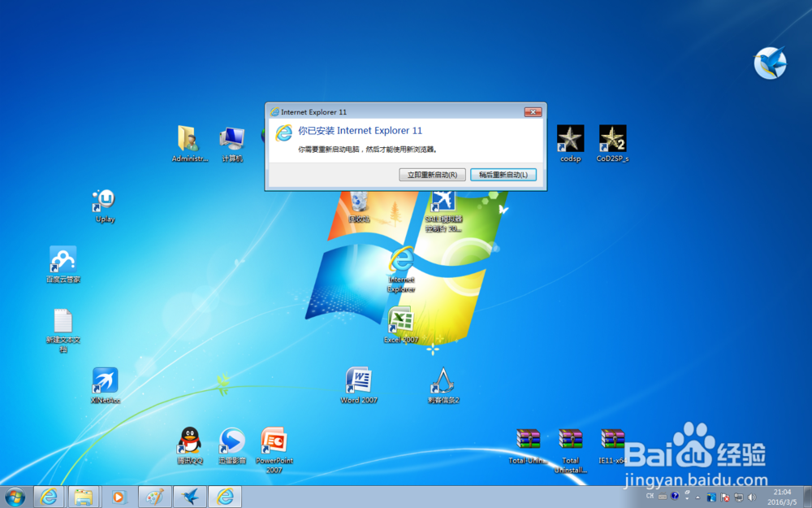Image resolution: width=812 pixels, height=508 pixels.
Task: Select the Excel 2007 desktop shortcut
Action: click(401, 325)
